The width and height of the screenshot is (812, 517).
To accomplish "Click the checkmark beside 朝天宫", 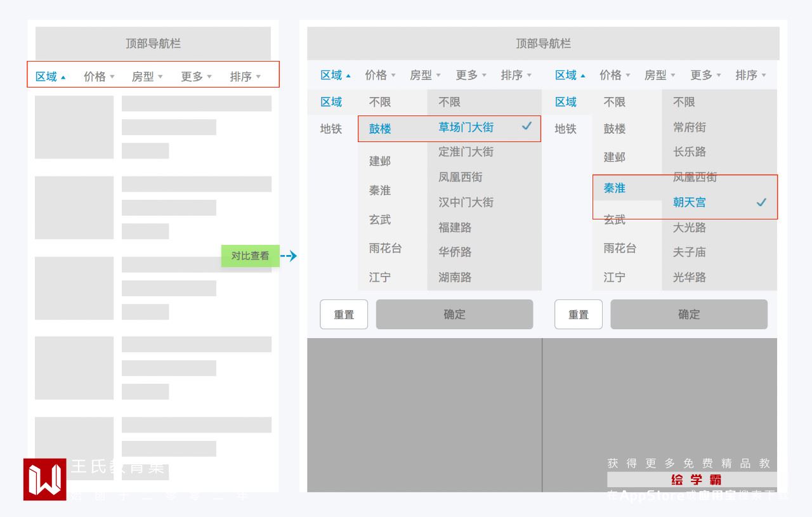I will pyautogui.click(x=761, y=202).
